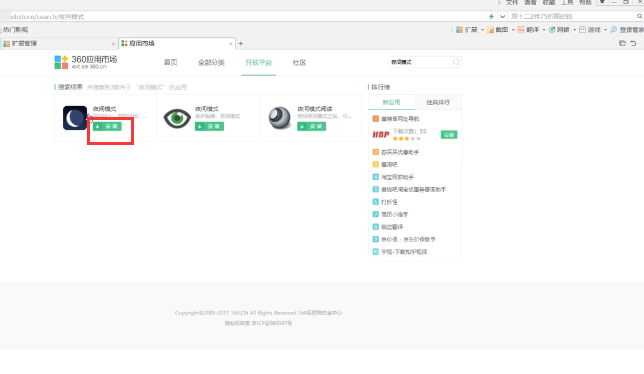Click the magnifier icon in the market search box

[456, 62]
